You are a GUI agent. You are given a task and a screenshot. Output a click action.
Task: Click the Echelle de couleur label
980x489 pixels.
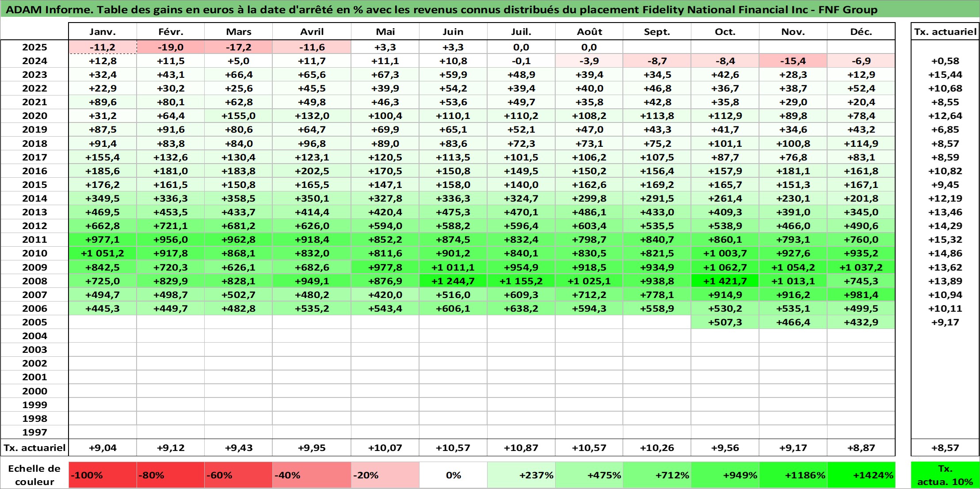(x=34, y=475)
